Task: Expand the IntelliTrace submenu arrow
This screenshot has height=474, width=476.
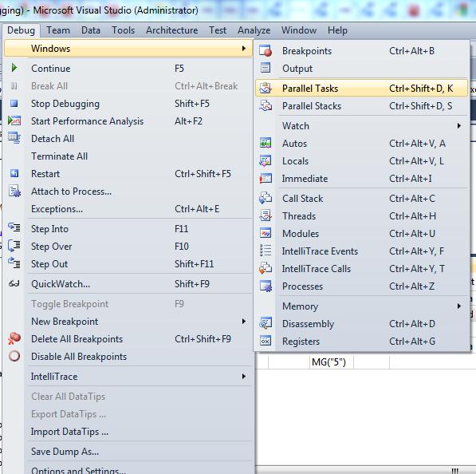Action: (244, 377)
